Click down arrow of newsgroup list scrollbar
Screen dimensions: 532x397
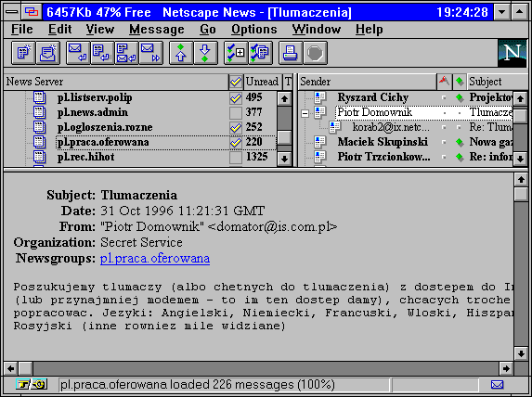pos(284,159)
